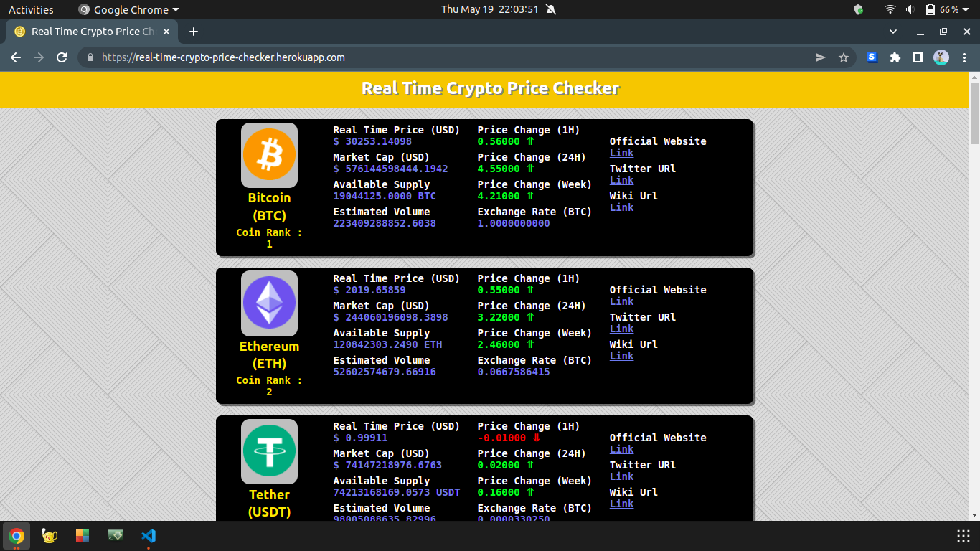980x551 pixels.
Task: Open Bitcoin's Official Website link
Action: (x=621, y=153)
